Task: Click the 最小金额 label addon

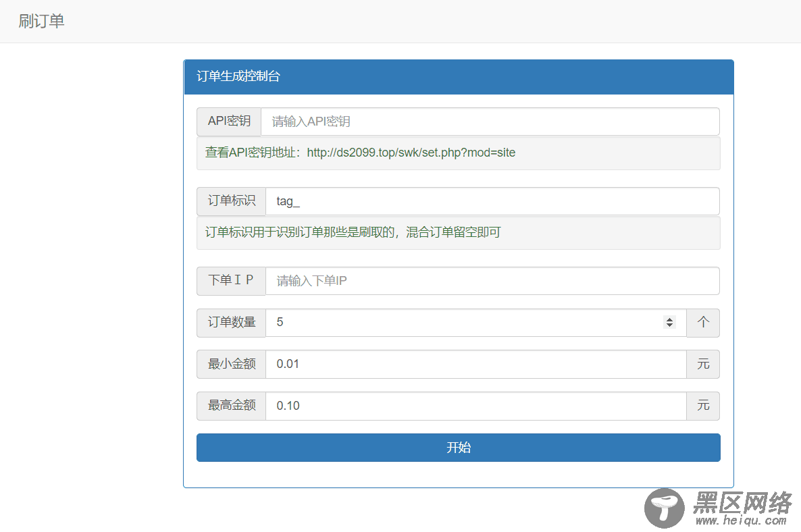Action: coord(232,364)
